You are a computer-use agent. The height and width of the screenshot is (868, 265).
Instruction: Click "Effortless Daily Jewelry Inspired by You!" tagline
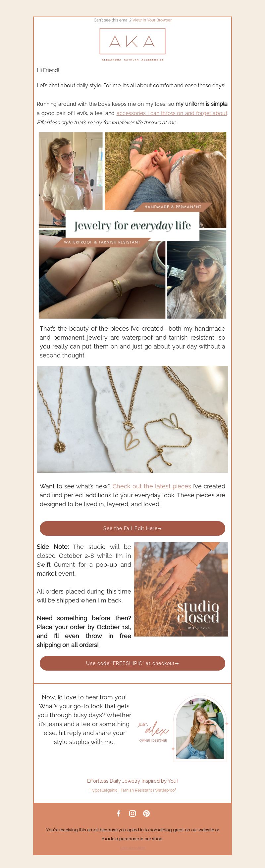point(132,781)
